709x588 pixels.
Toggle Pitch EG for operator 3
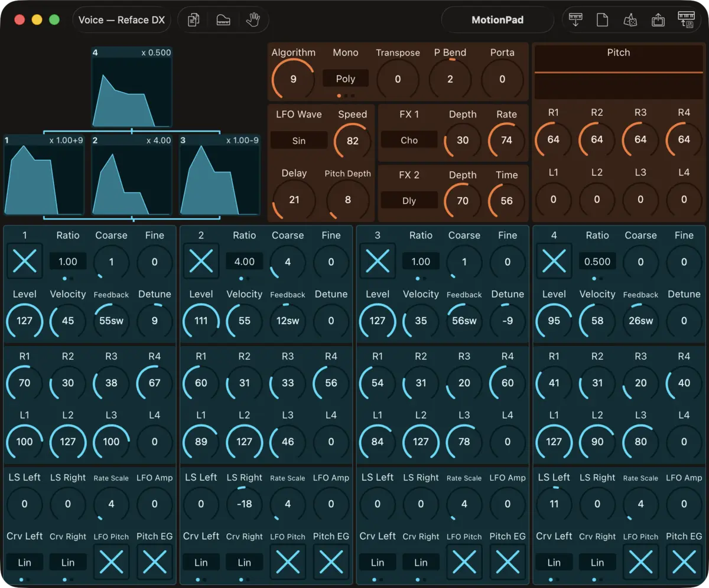click(x=508, y=562)
